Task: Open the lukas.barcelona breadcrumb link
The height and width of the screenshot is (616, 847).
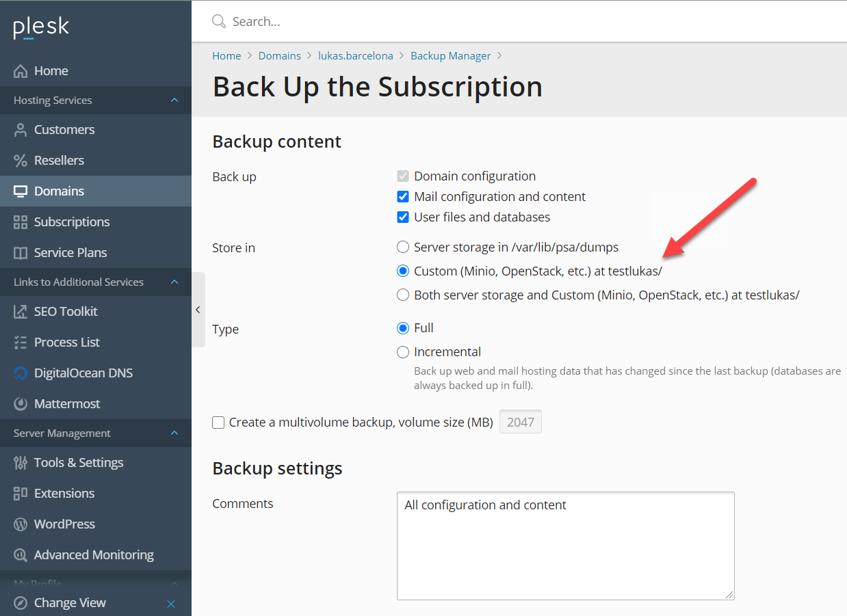Action: 355,56
